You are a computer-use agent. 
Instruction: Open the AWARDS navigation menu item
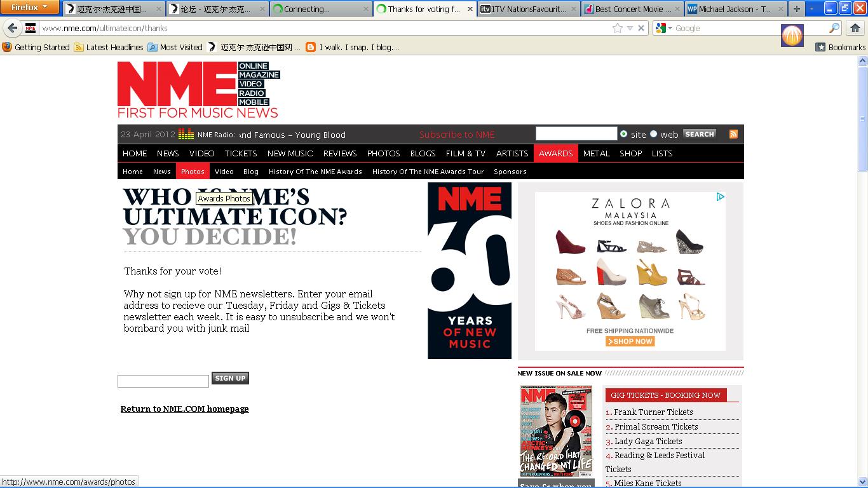tap(555, 153)
